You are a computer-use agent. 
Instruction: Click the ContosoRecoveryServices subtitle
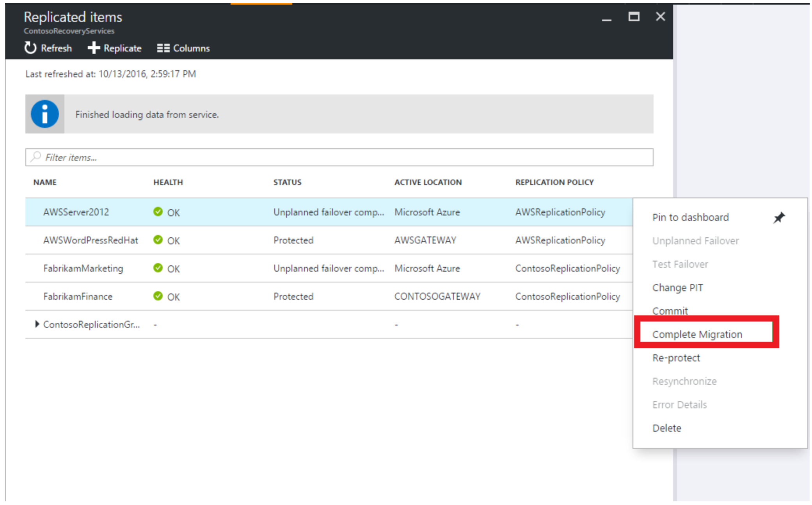click(x=69, y=31)
